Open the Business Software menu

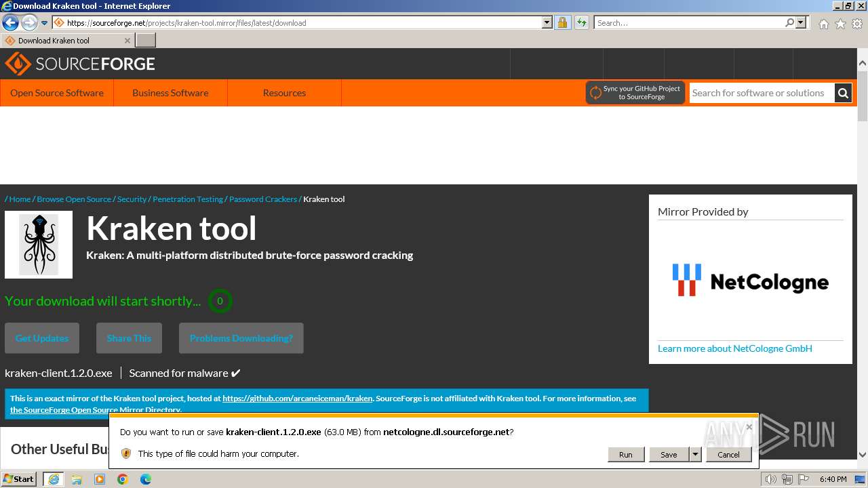click(x=170, y=93)
